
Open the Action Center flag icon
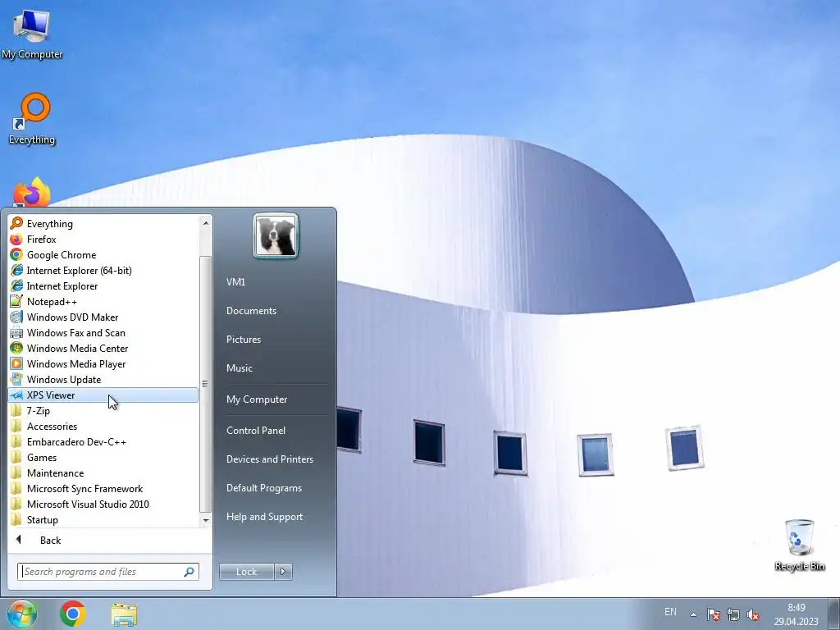(x=714, y=614)
